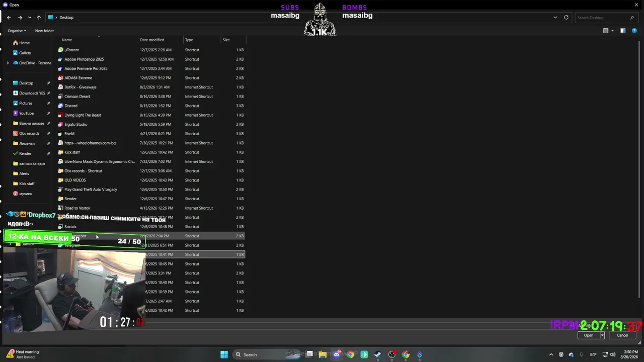The width and height of the screenshot is (644, 362).
Task: Select the Crimson Desert shortcut
Action: click(77, 97)
